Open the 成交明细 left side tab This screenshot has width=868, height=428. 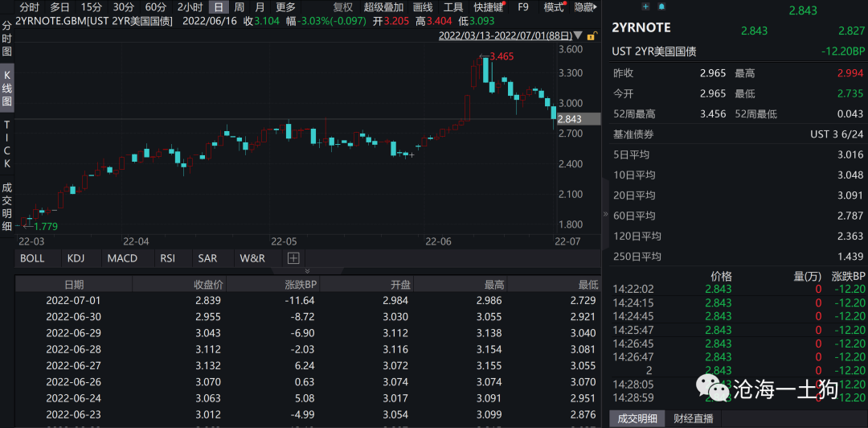click(7, 207)
